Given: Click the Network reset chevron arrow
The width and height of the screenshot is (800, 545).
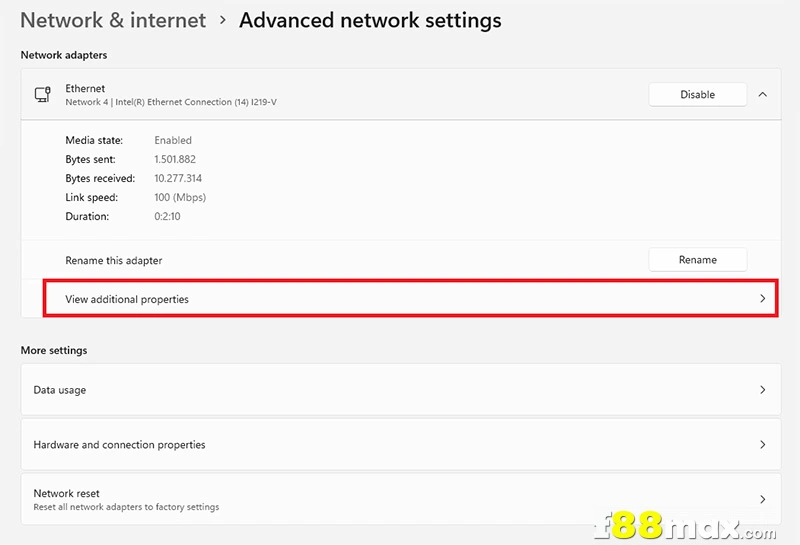Looking at the screenshot, I should [762, 499].
